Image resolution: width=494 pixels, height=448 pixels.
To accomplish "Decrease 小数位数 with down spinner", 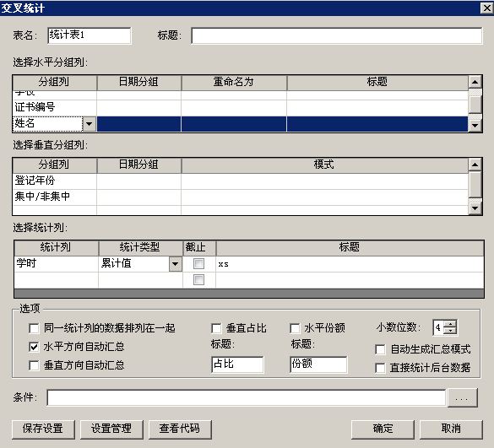I will point(450,332).
